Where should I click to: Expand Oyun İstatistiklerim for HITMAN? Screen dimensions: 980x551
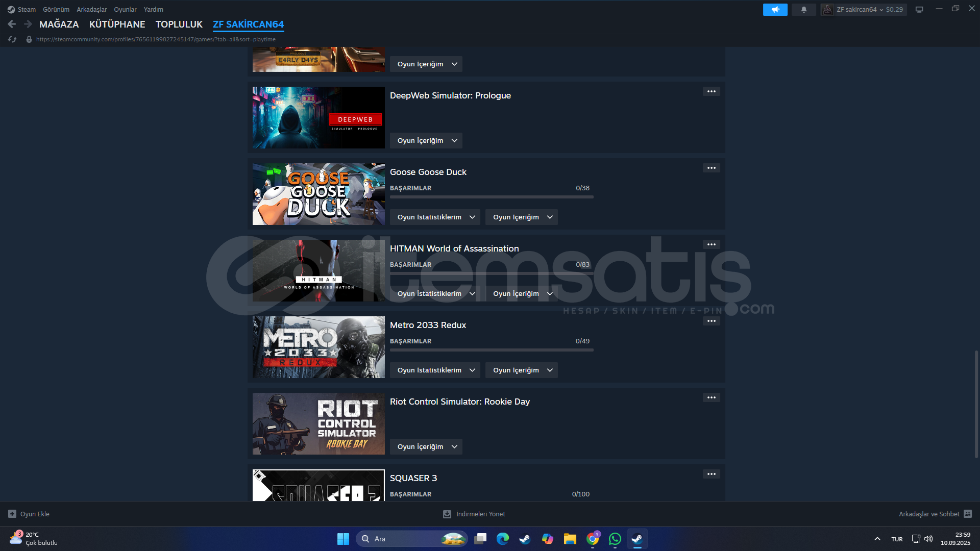click(435, 293)
